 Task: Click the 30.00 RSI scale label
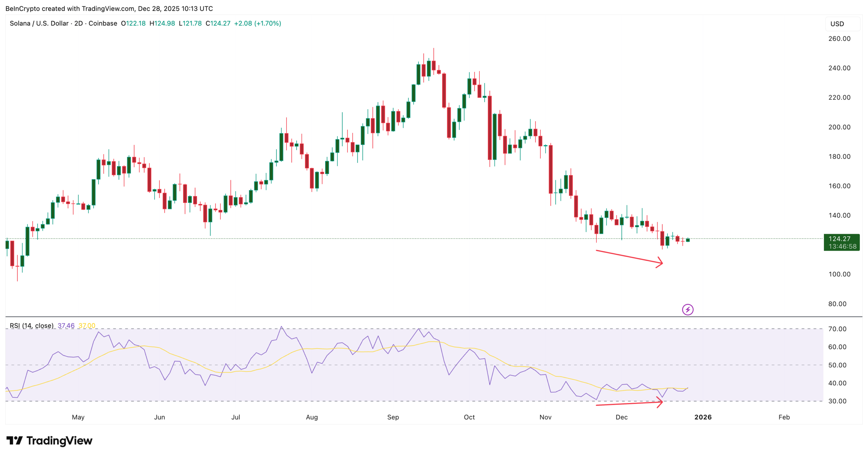[837, 401]
